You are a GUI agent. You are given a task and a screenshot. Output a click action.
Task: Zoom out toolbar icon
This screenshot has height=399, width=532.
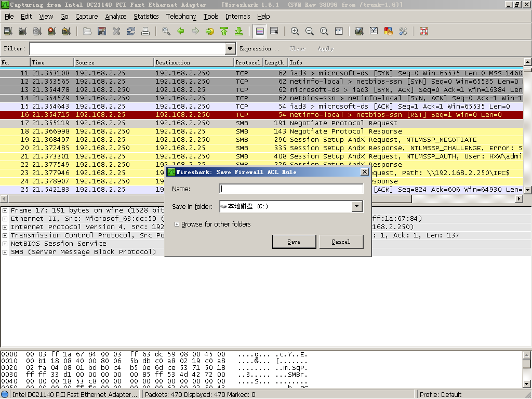[x=310, y=31]
